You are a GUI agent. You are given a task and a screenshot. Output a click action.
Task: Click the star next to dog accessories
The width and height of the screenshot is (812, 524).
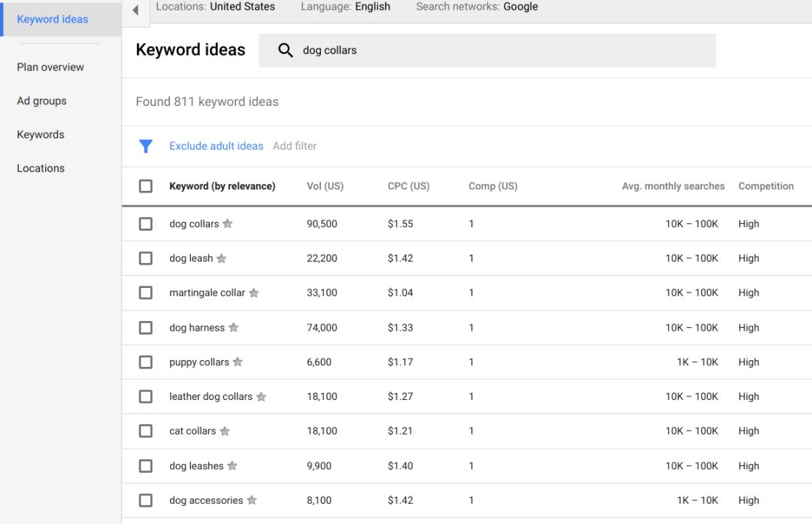pyautogui.click(x=252, y=501)
